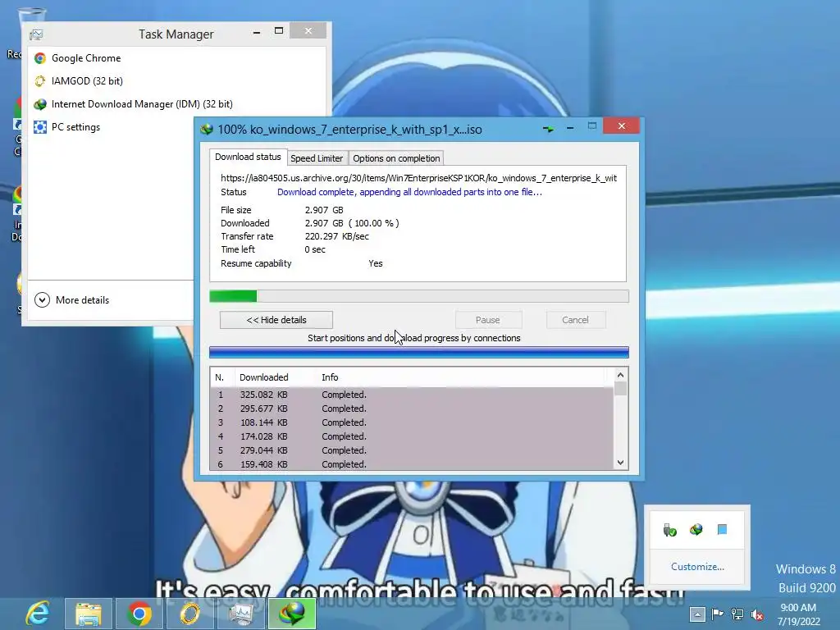Click the blue connections progress bar
The height and width of the screenshot is (630, 840).
[x=419, y=352]
